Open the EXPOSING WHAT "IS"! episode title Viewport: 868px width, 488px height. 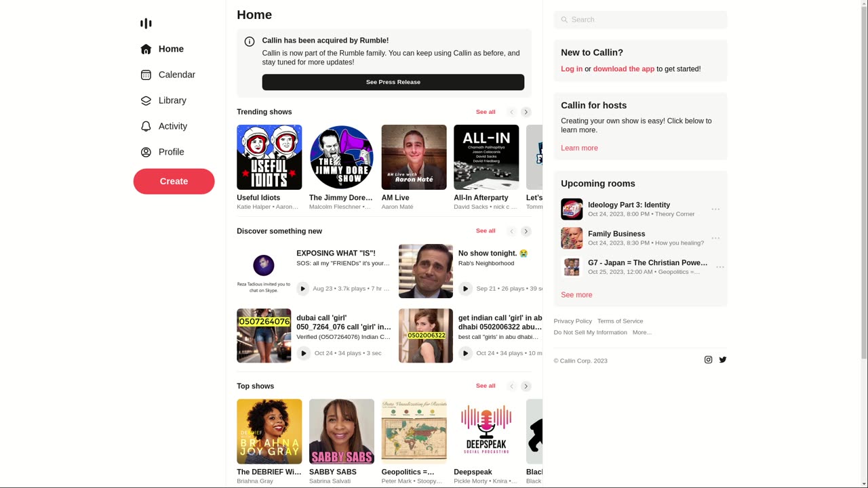(336, 253)
